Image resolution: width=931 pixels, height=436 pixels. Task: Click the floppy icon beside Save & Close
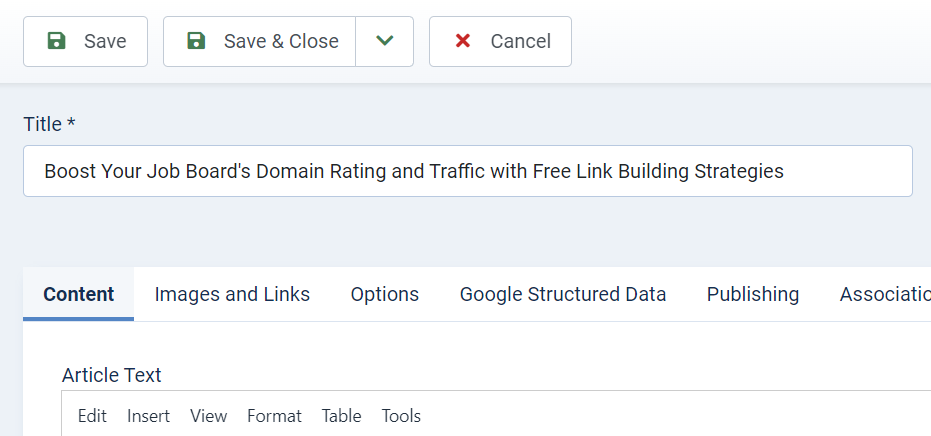coord(197,41)
